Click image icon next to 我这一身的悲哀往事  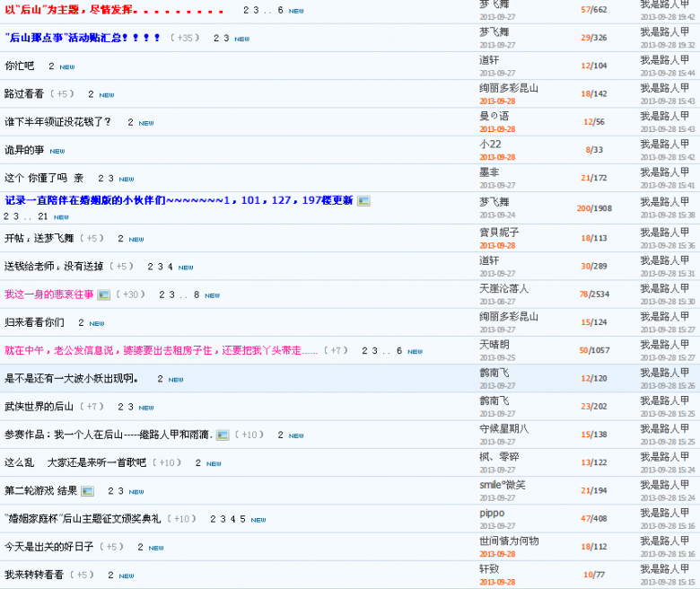pos(103,294)
